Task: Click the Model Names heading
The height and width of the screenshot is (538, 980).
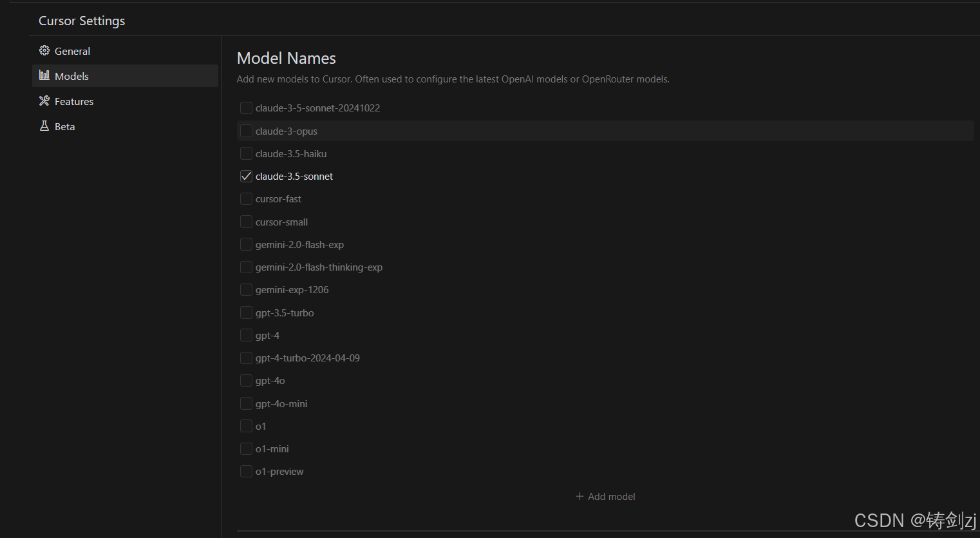Action: coord(287,58)
